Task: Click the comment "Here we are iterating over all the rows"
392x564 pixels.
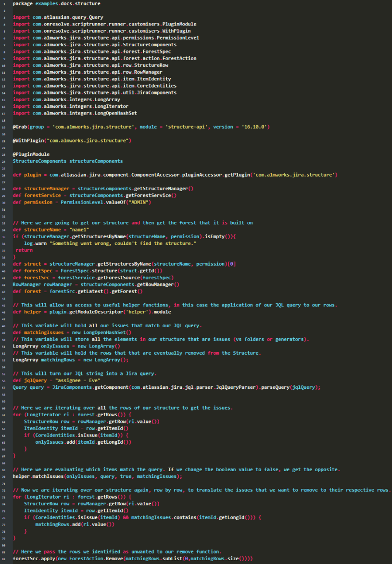Action: [x=123, y=408]
